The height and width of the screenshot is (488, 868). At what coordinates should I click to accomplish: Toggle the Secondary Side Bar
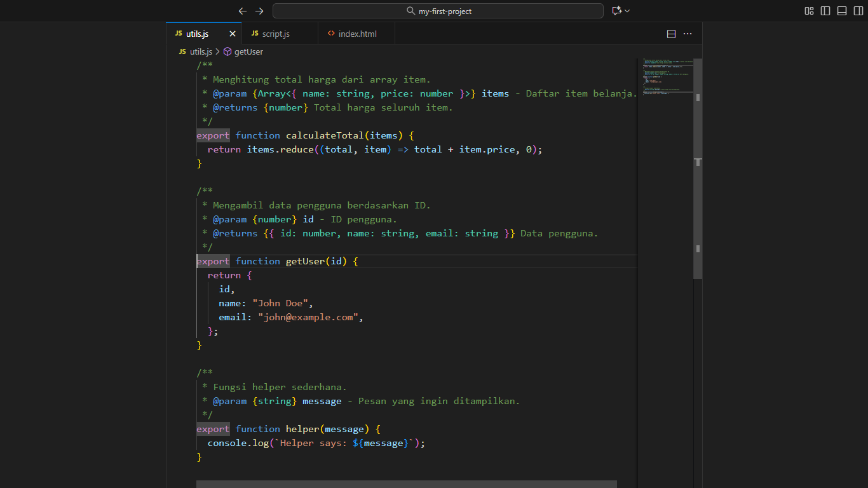[858, 10]
